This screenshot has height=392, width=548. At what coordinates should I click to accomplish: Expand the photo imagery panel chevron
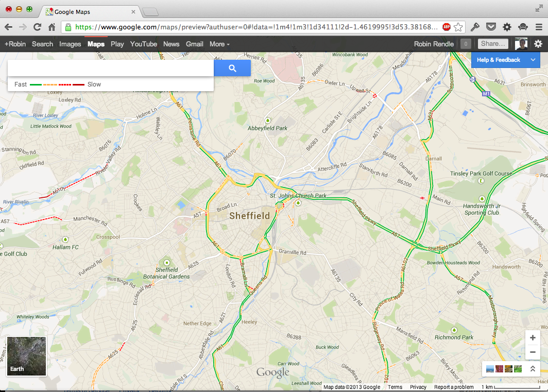click(533, 369)
